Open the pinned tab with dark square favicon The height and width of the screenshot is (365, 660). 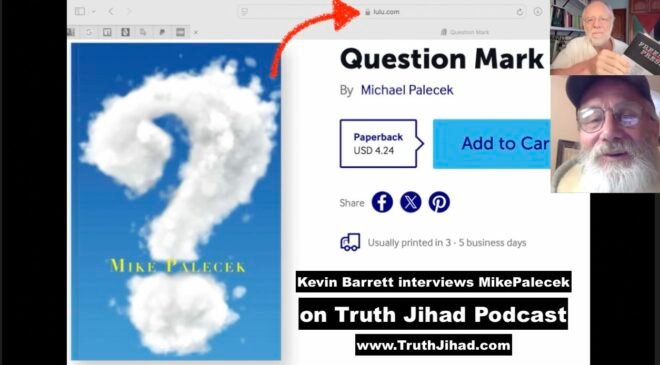tap(125, 32)
